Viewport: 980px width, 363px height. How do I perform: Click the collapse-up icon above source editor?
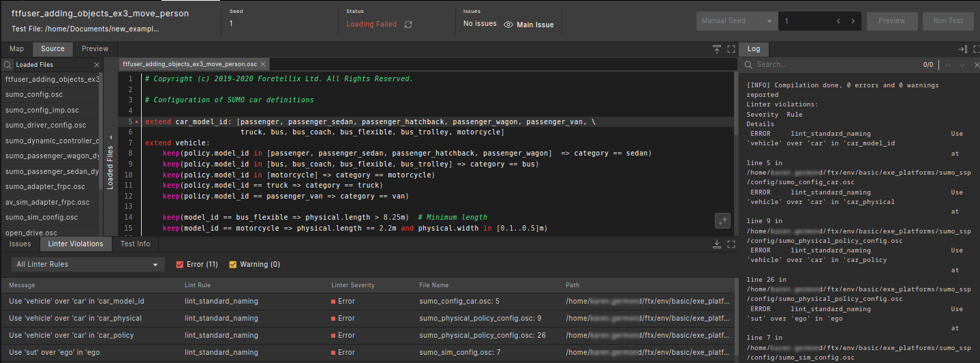(717, 49)
